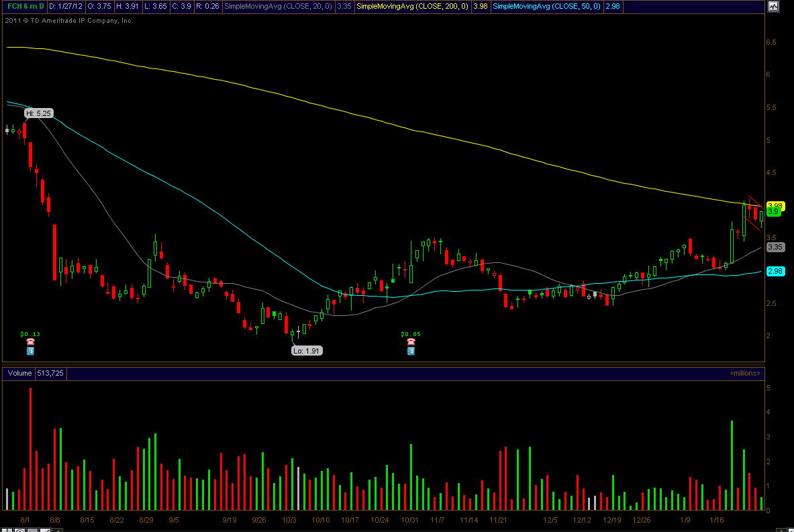
Task: Click the chart mode icon in top-right corner
Action: pos(773,7)
